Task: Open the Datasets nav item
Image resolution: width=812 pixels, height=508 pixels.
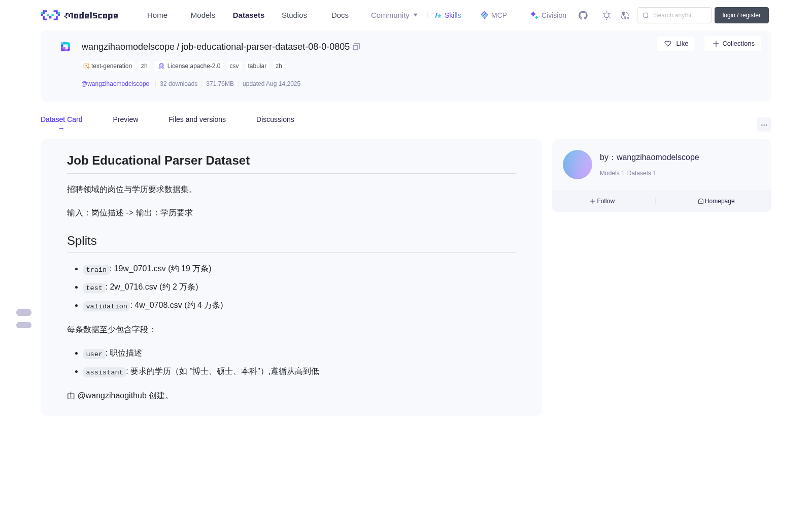Action: tap(249, 15)
